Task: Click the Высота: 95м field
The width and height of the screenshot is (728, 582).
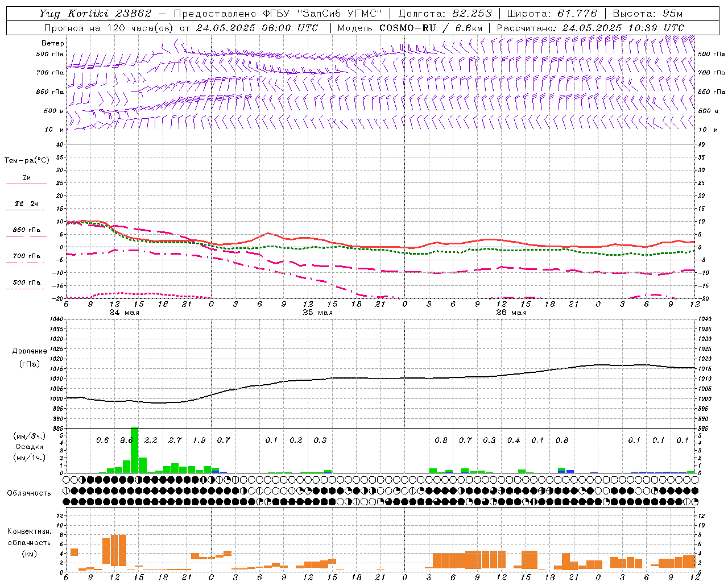Action: coord(648,14)
